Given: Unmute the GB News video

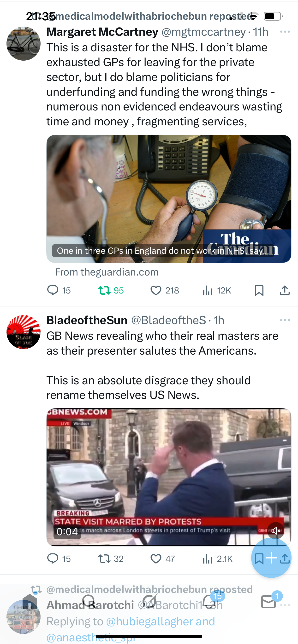Looking at the screenshot, I should tap(275, 530).
